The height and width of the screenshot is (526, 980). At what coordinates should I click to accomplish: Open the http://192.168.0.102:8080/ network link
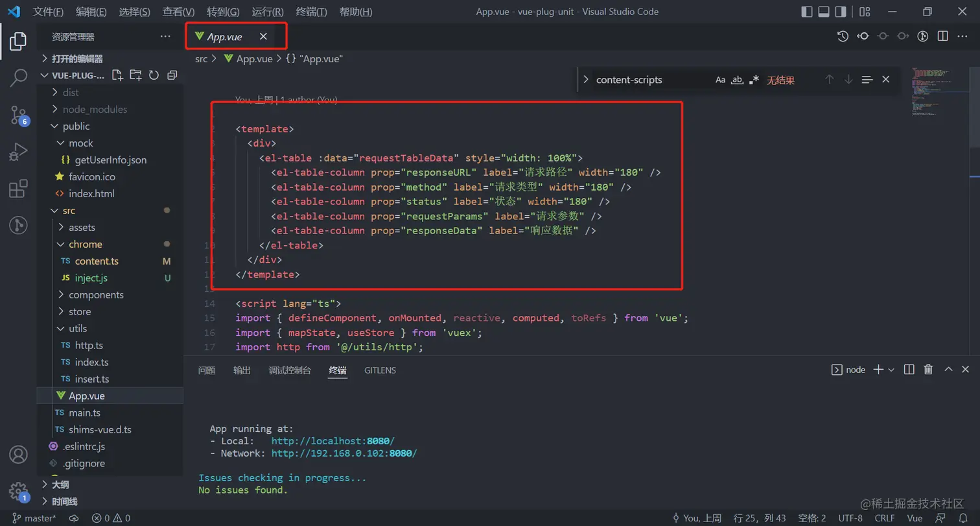[344, 453]
